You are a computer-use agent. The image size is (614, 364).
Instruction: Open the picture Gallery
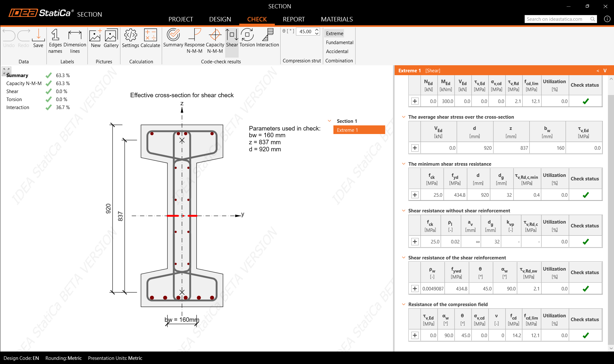tap(111, 38)
